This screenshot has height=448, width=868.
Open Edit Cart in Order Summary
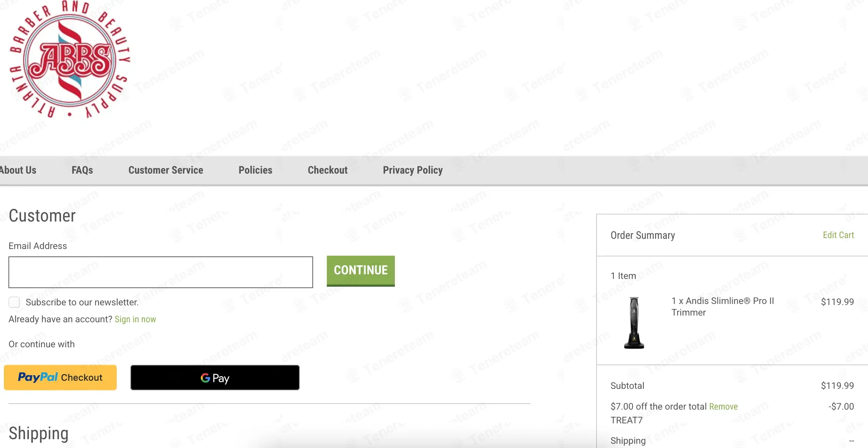(x=838, y=235)
